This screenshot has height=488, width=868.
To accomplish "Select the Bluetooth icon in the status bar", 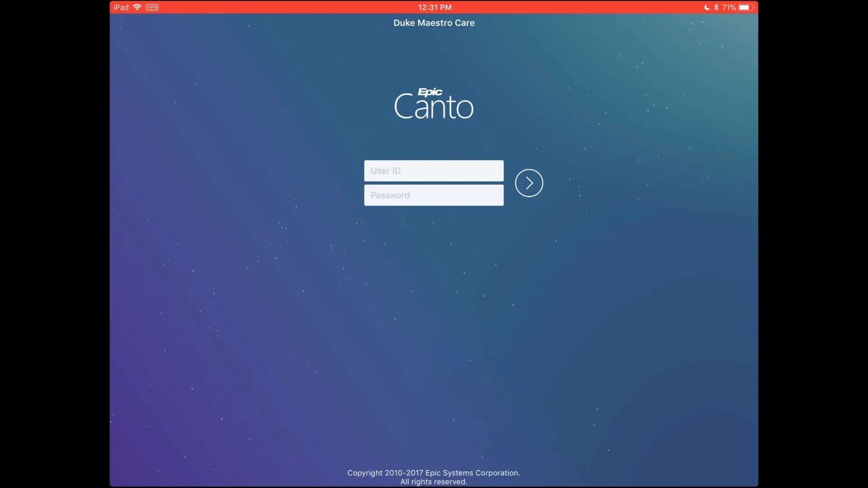I will (717, 7).
